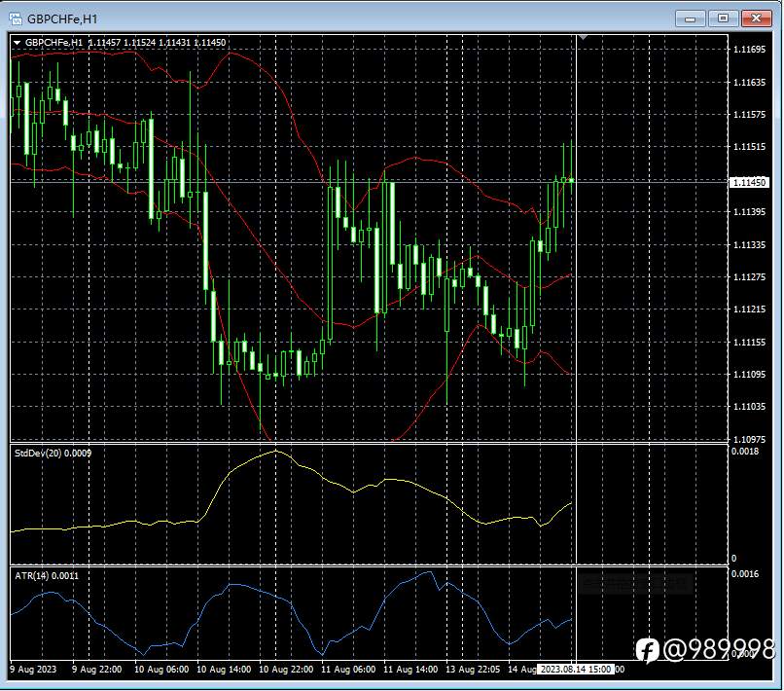This screenshot has height=691, width=784.
Task: Click the ATR(14) 0.0011 indicator label
Action: point(47,576)
